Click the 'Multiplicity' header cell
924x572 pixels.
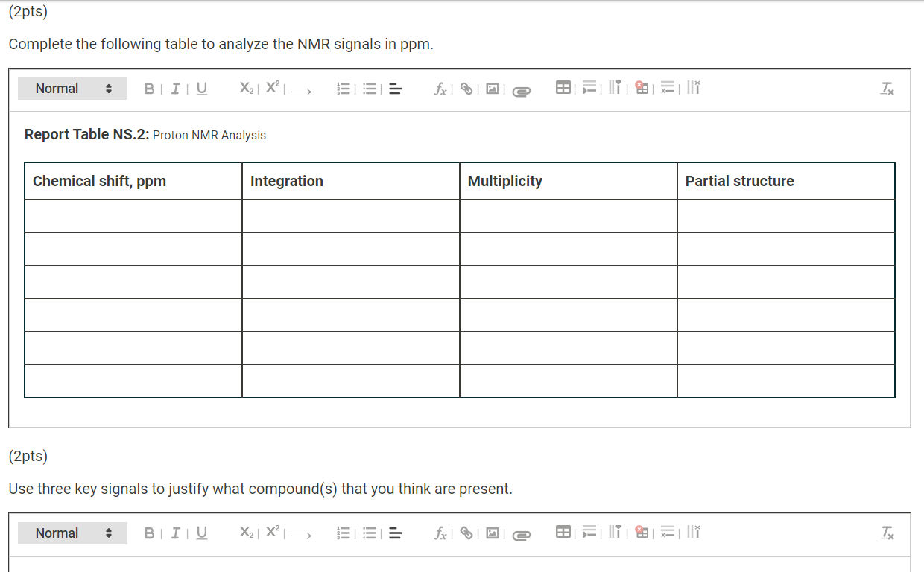pos(569,181)
